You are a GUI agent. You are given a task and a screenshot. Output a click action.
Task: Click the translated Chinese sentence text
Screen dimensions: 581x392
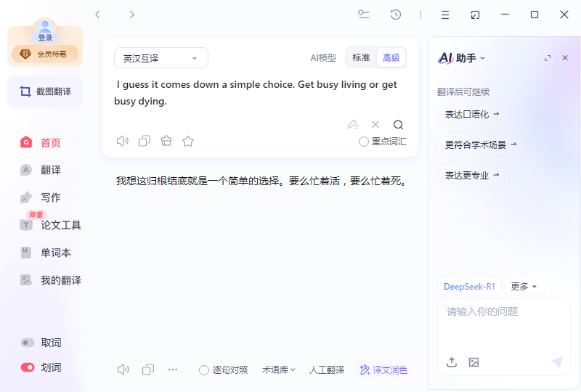pyautogui.click(x=262, y=181)
